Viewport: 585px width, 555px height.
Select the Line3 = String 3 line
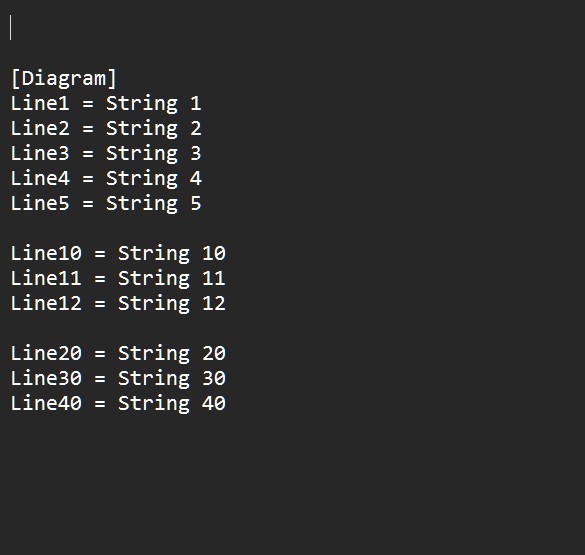click(x=106, y=153)
